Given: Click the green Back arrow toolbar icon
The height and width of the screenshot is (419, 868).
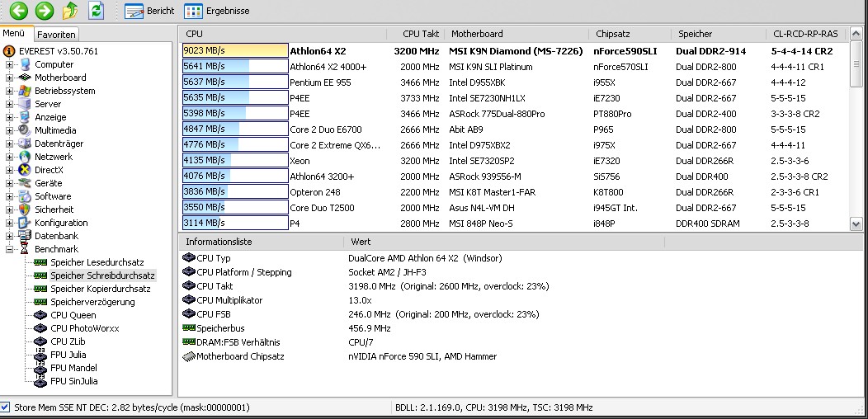Looking at the screenshot, I should point(19,11).
